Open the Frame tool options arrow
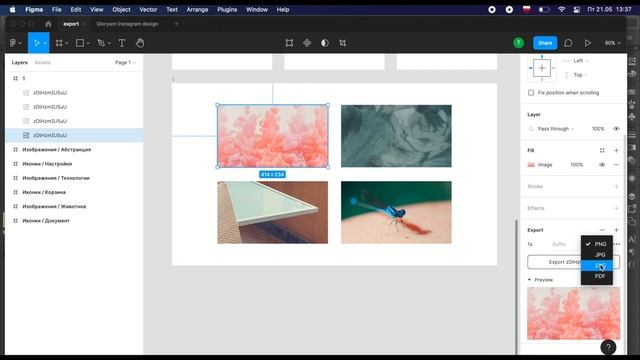Viewport: 640px width, 360px height. (67, 43)
